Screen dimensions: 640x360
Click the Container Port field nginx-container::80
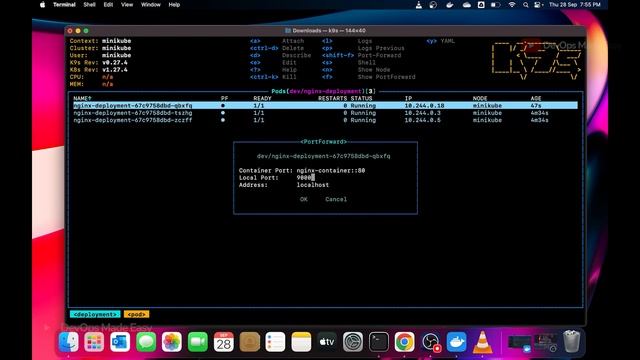[331, 171]
